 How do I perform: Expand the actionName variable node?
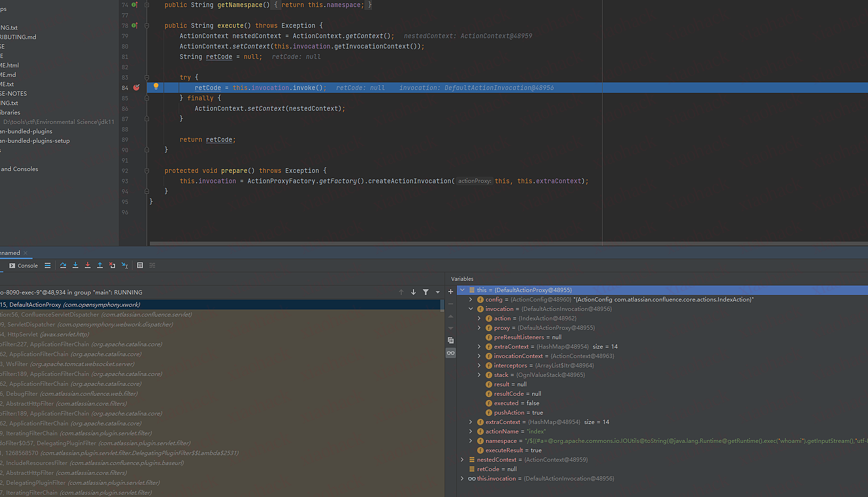pyautogui.click(x=471, y=432)
